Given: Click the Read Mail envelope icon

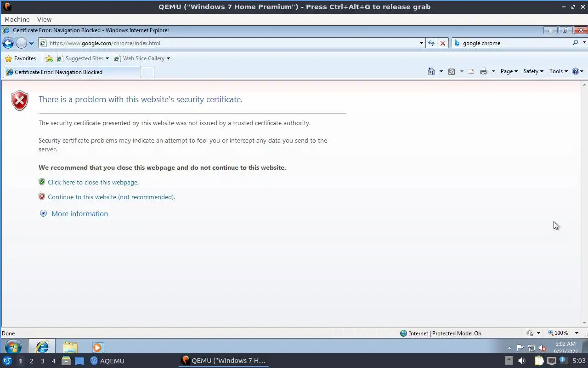Looking at the screenshot, I should click(x=471, y=71).
